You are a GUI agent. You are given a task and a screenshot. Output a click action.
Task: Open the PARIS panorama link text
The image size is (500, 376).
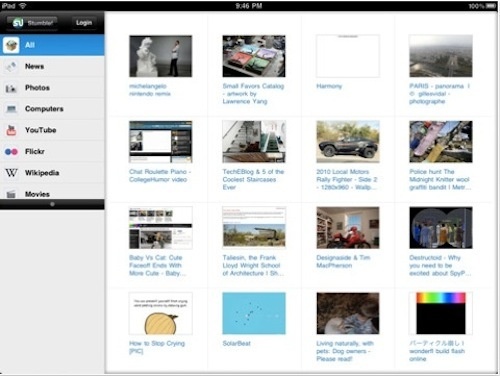point(440,94)
